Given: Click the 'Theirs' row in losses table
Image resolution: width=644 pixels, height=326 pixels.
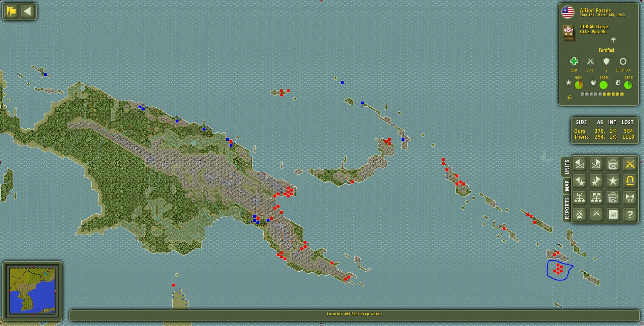Looking at the screenshot, I should [x=604, y=137].
